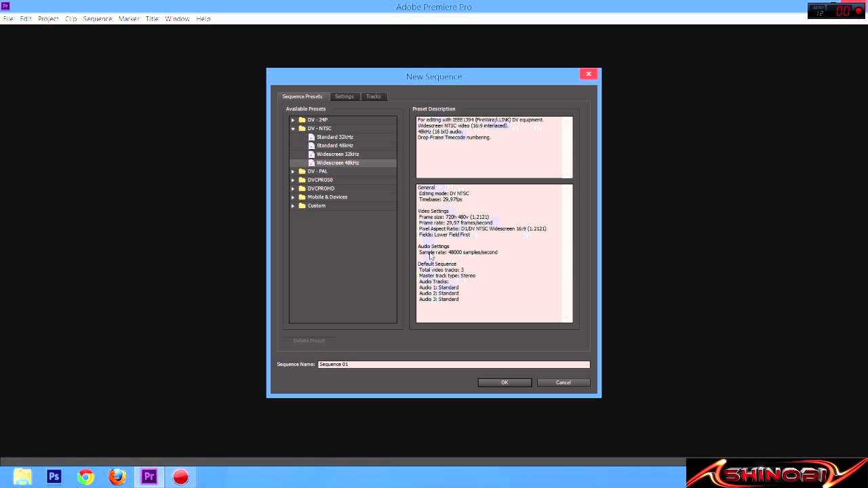Select the DV - NTSC folder label
The height and width of the screenshot is (488, 868).
pos(319,129)
